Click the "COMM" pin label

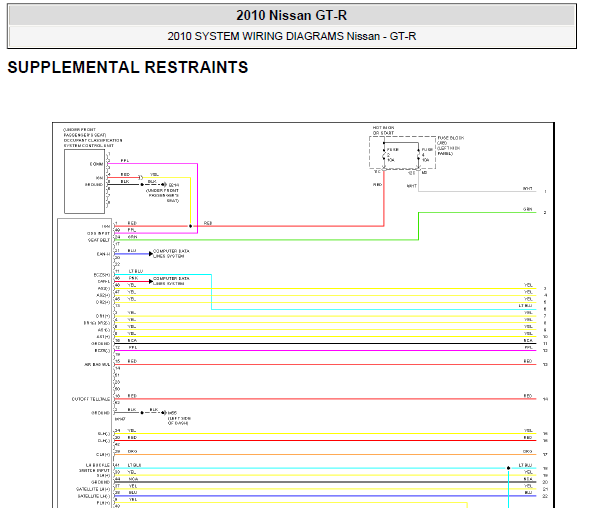(96, 164)
